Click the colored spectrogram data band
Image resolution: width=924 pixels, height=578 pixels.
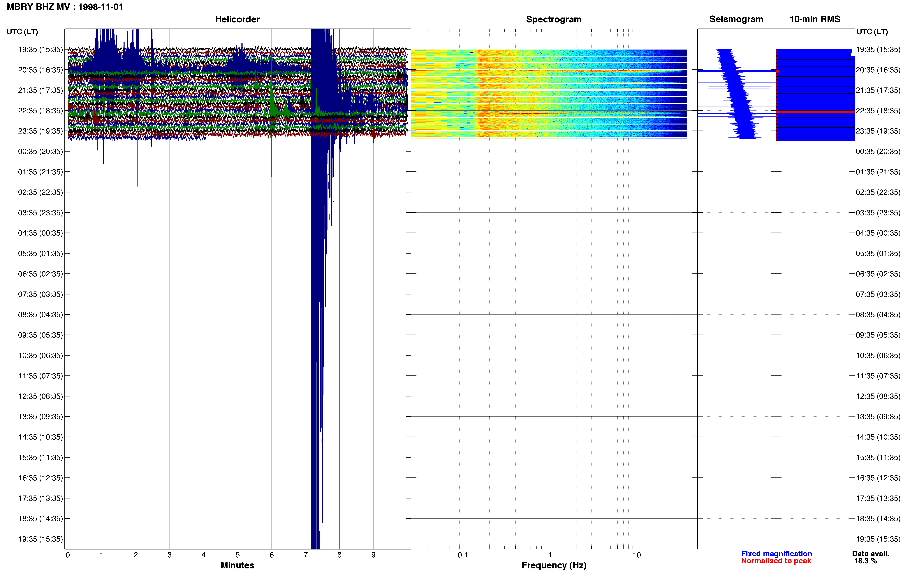(x=549, y=93)
